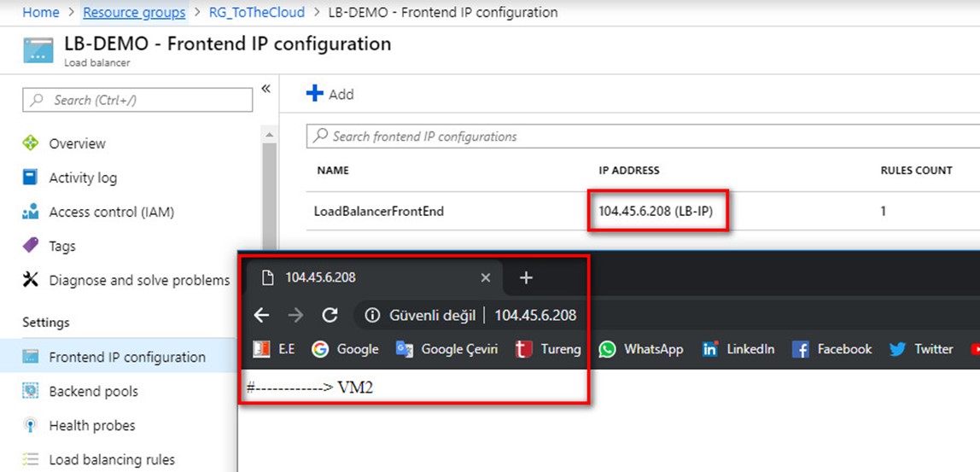Open RG_ToTheCloud breadcrumb link
The height and width of the screenshot is (472, 980).
tap(257, 13)
